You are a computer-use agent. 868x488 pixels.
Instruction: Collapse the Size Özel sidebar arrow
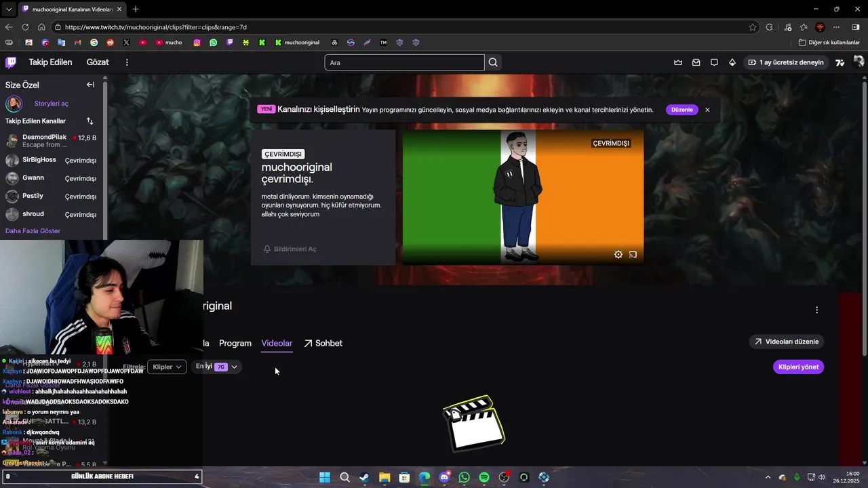[x=90, y=85]
